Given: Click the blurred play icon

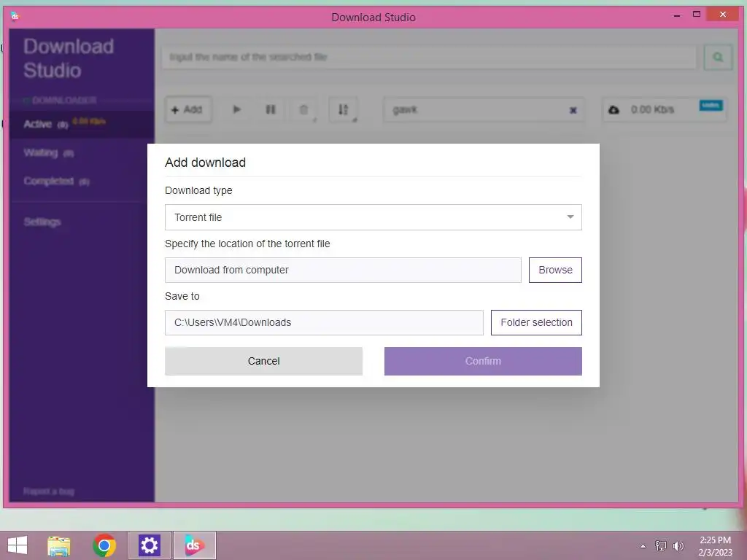Looking at the screenshot, I should pos(237,109).
